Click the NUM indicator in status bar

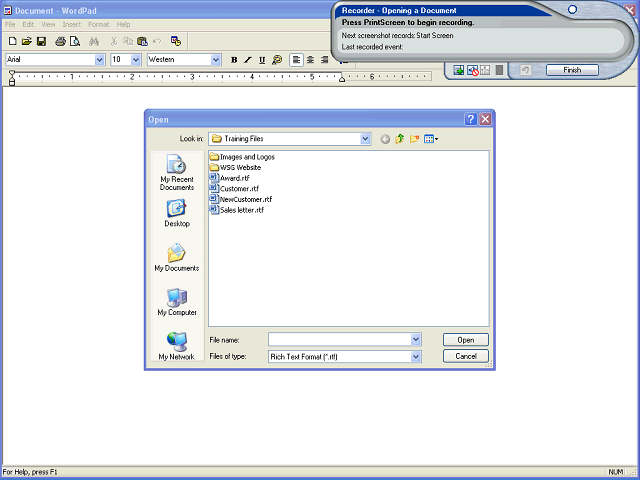616,472
